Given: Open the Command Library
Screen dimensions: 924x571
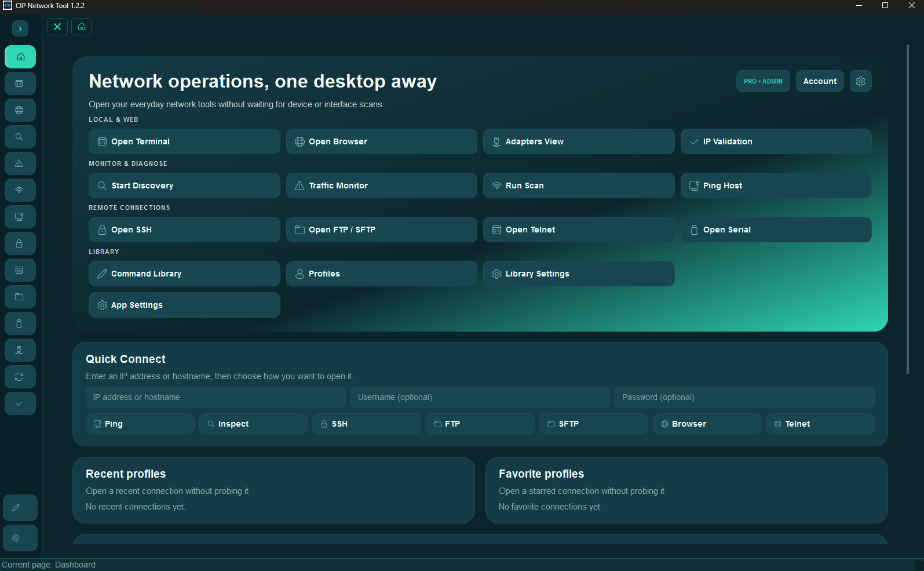Looking at the screenshot, I should 184,274.
